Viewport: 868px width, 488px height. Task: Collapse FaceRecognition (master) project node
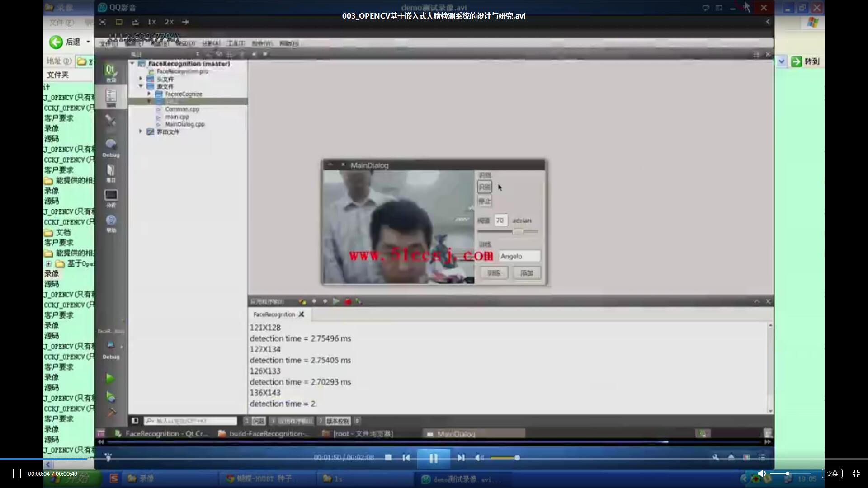point(132,64)
